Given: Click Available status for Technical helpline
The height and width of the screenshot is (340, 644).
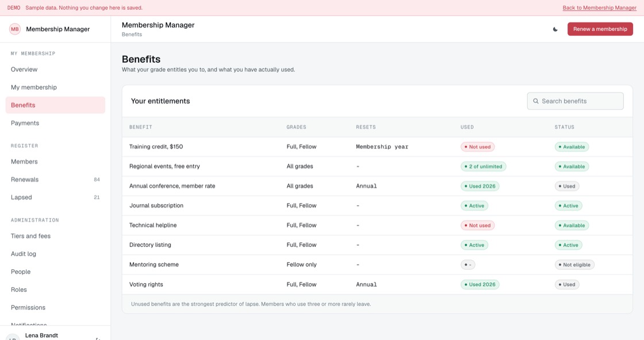Looking at the screenshot, I should click(572, 226).
